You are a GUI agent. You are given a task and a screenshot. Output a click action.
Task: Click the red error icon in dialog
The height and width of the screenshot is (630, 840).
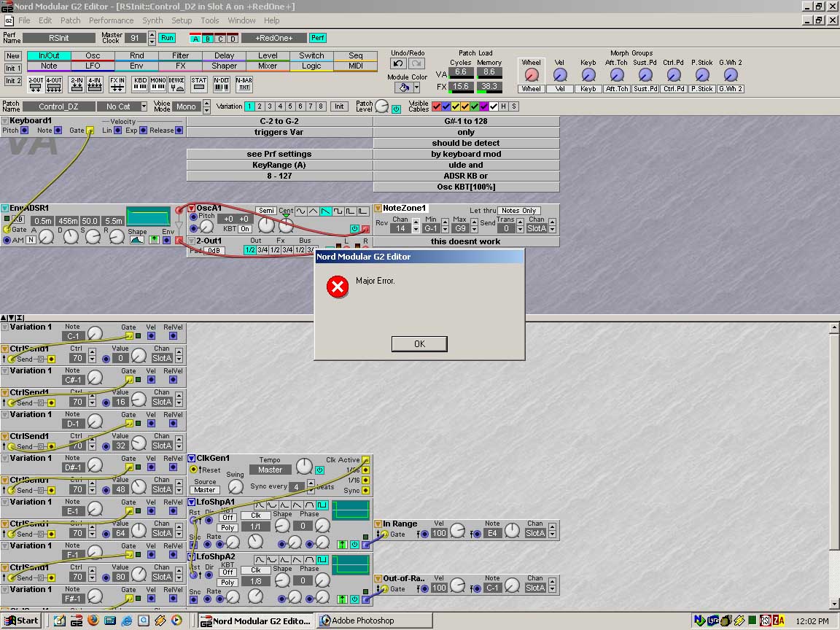338,287
